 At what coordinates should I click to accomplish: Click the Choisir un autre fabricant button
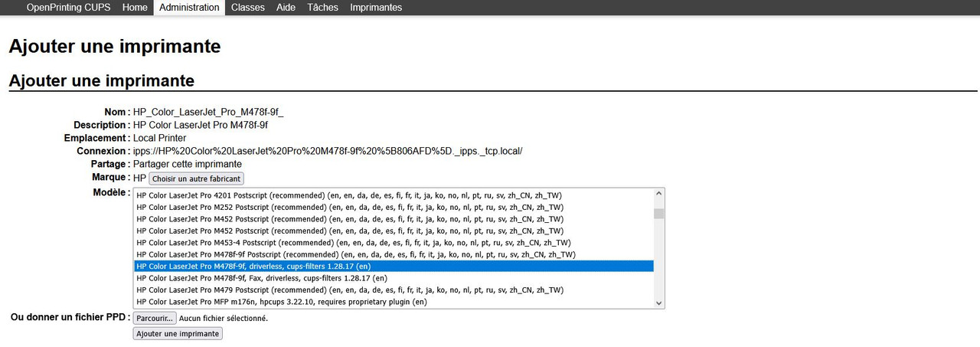(x=196, y=178)
